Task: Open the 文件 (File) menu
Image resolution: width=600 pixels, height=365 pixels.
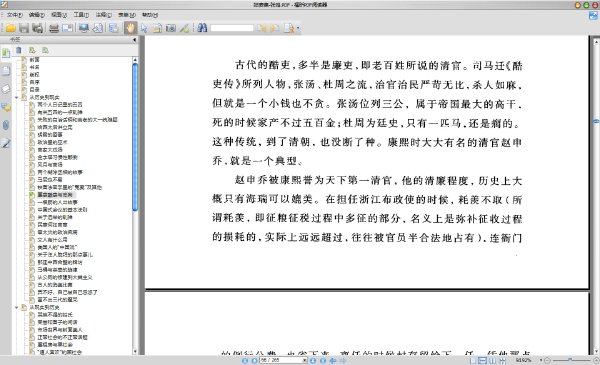Action: (x=15, y=15)
